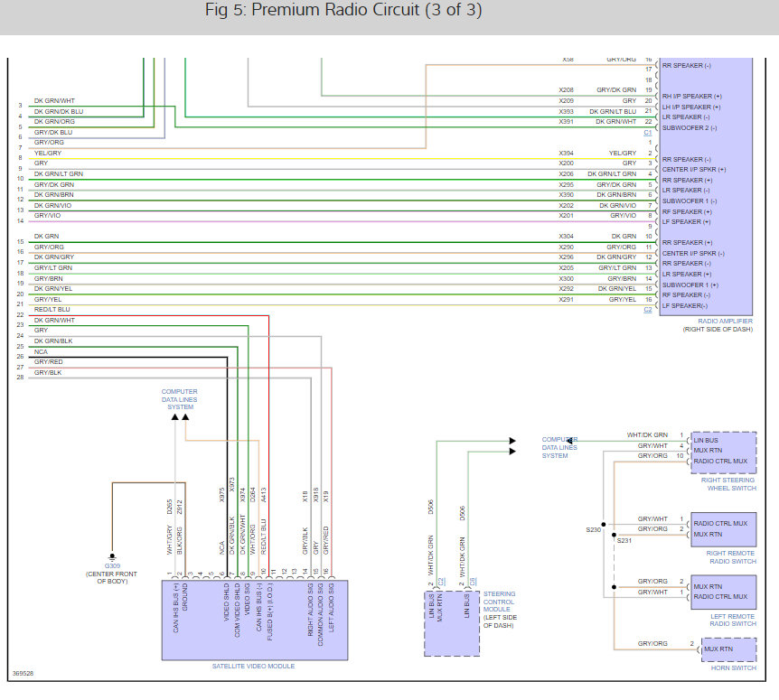Click the RADIO AMPLIFIER component label

[725, 322]
